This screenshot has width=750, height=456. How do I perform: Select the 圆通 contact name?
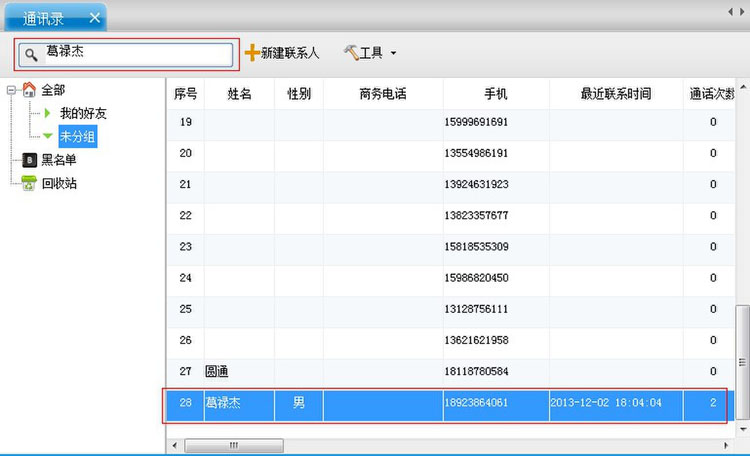(x=217, y=371)
